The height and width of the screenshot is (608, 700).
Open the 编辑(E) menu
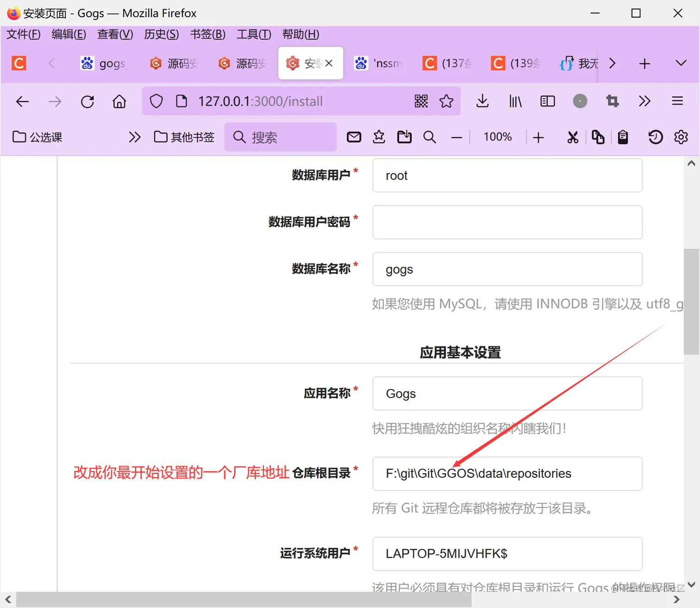point(69,34)
